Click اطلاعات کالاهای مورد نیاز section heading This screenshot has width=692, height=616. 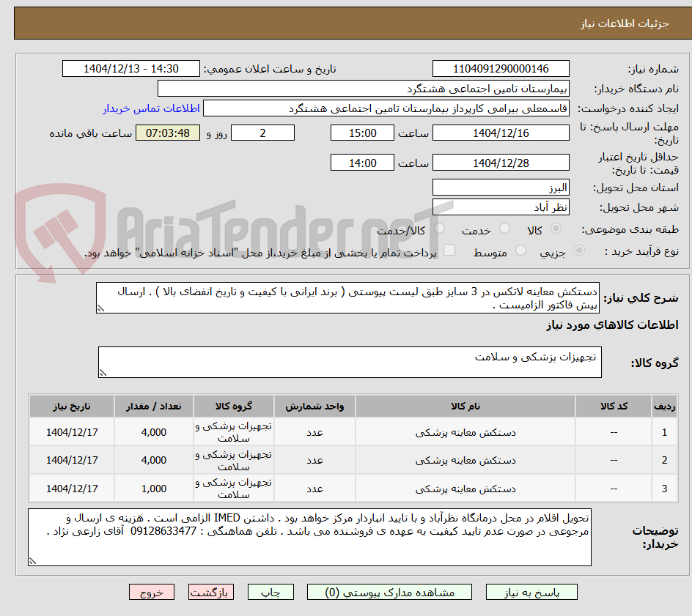(x=612, y=325)
